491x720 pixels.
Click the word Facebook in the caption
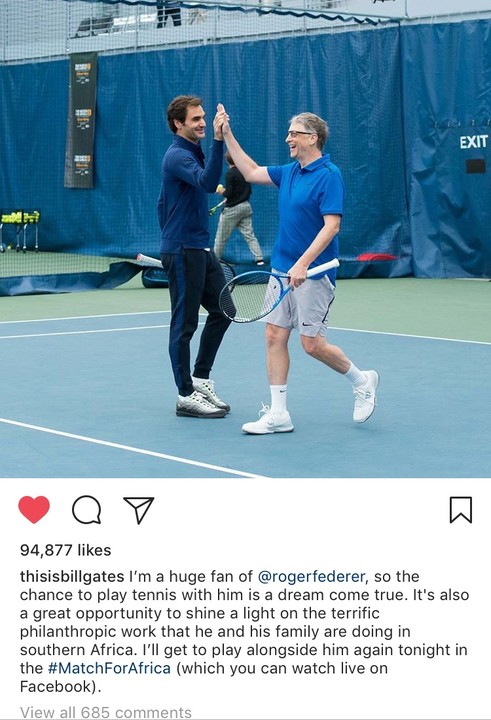point(56,686)
